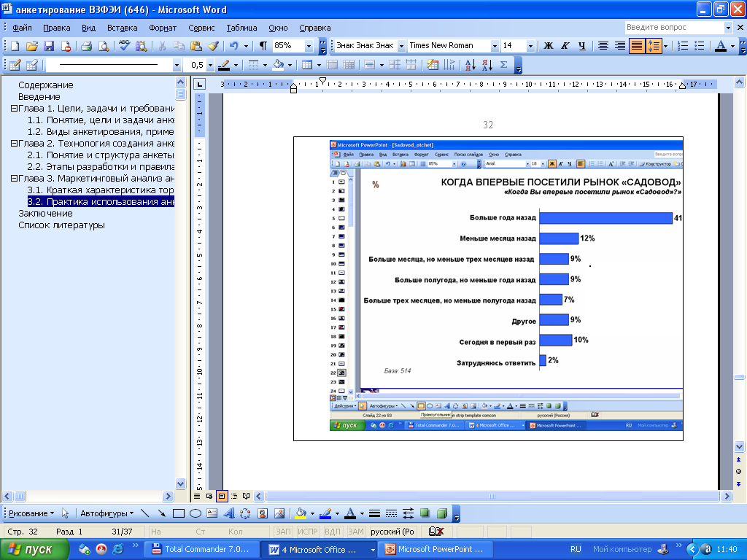This screenshot has width=747, height=560.
Task: Open the Формат menu
Action: [x=163, y=28]
